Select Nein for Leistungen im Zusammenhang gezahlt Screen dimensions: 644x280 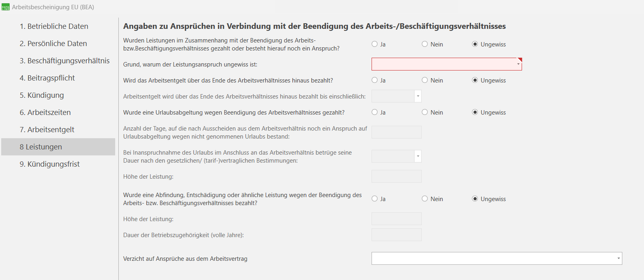click(x=425, y=44)
